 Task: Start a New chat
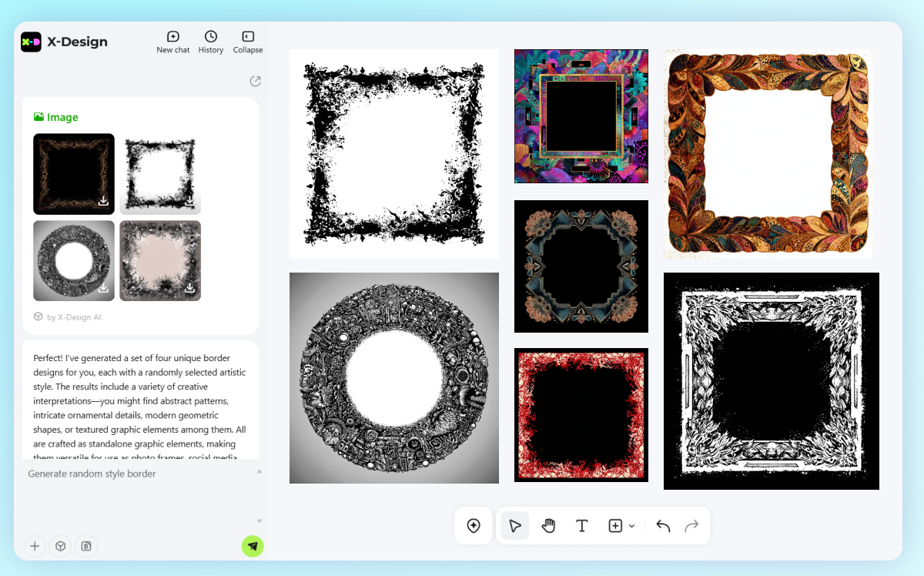point(172,42)
